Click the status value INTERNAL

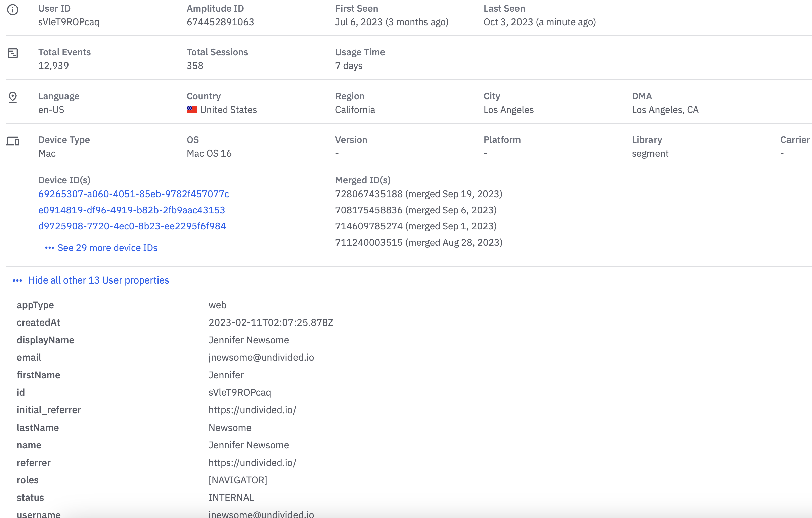pyautogui.click(x=231, y=498)
